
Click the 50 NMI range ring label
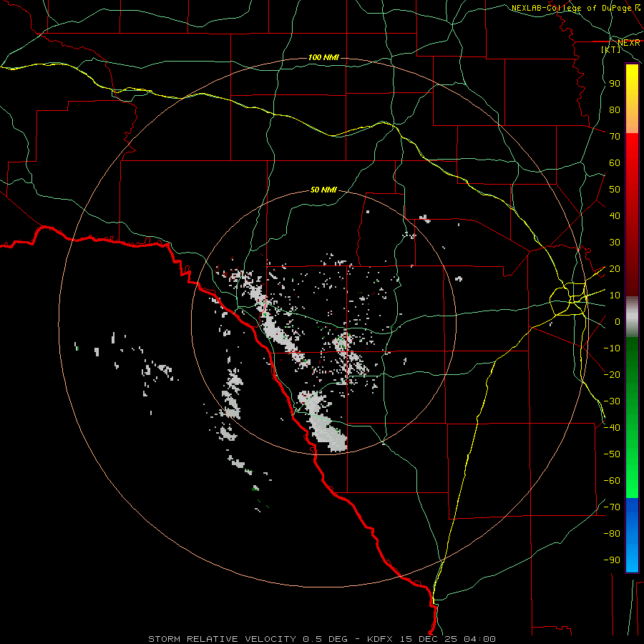pos(323,190)
